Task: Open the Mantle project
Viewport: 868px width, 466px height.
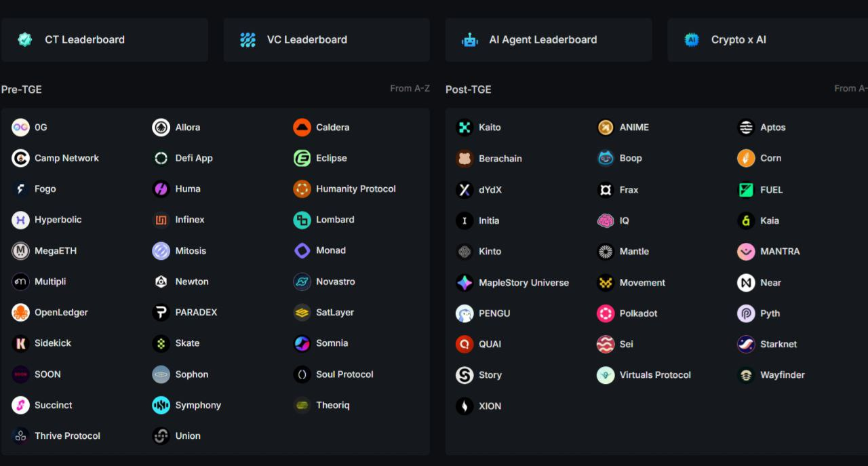Action: click(623, 252)
